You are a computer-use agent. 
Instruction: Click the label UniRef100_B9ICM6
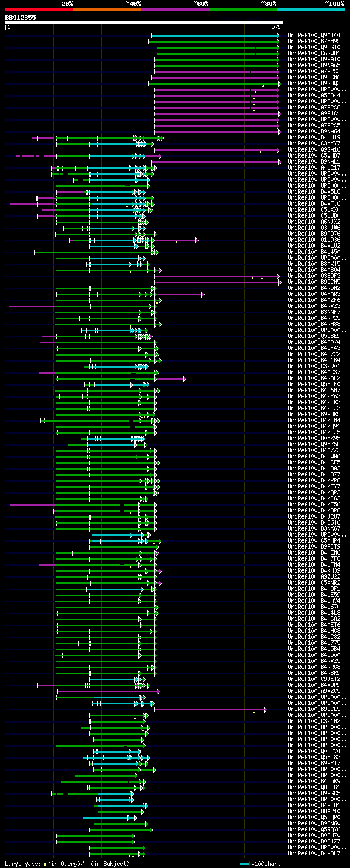coord(314,78)
